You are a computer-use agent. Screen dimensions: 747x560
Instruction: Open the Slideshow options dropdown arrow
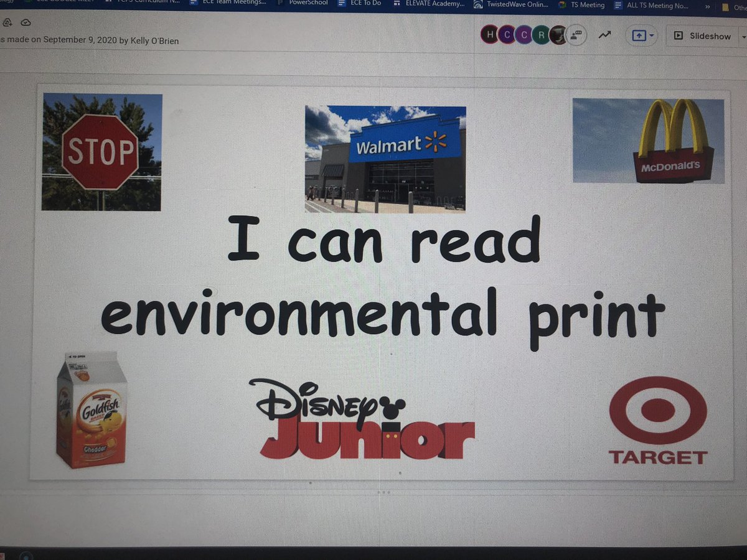click(743, 37)
